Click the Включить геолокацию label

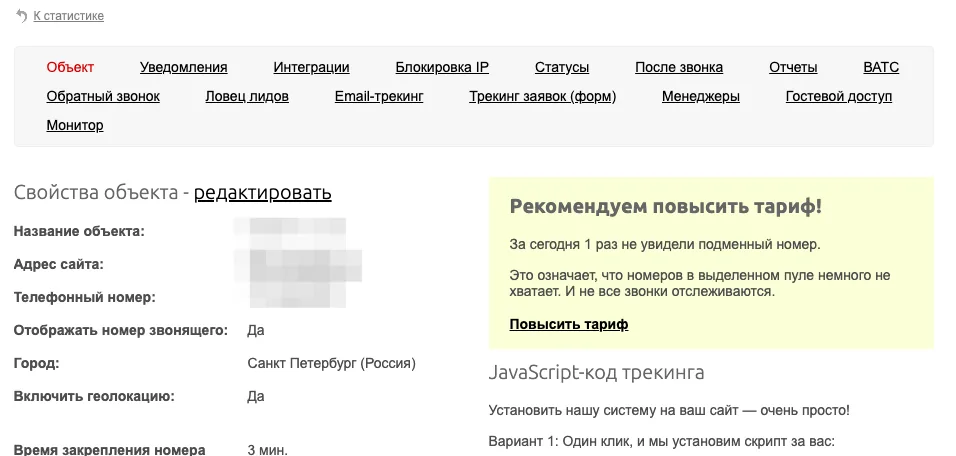click(94, 396)
